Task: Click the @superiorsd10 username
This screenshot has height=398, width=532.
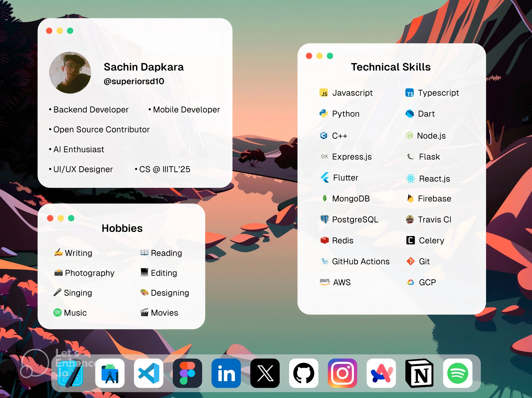Action: pos(134,81)
